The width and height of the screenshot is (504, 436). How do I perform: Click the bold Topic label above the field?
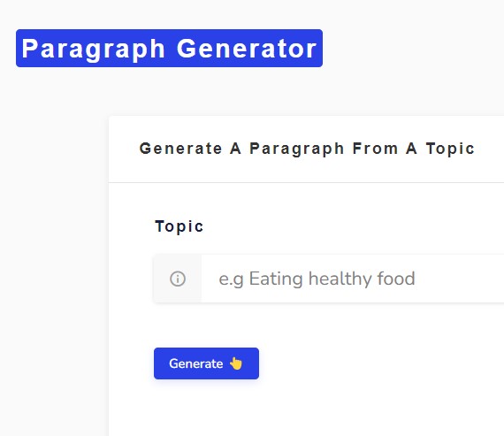point(179,226)
